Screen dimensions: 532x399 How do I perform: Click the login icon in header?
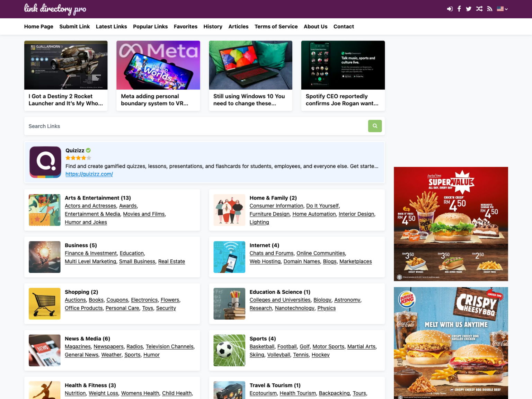pos(450,9)
